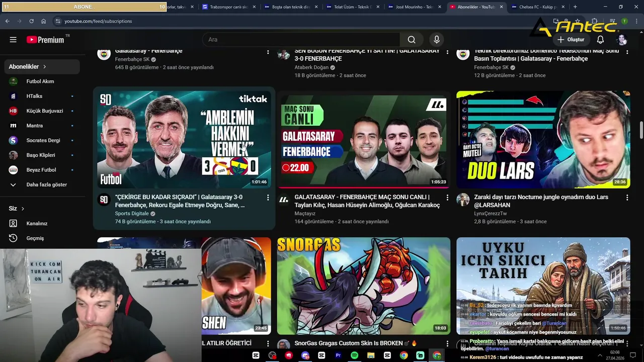This screenshot has width=644, height=362.
Task: Open options for the Ataberk Doğan video
Action: [447, 51]
